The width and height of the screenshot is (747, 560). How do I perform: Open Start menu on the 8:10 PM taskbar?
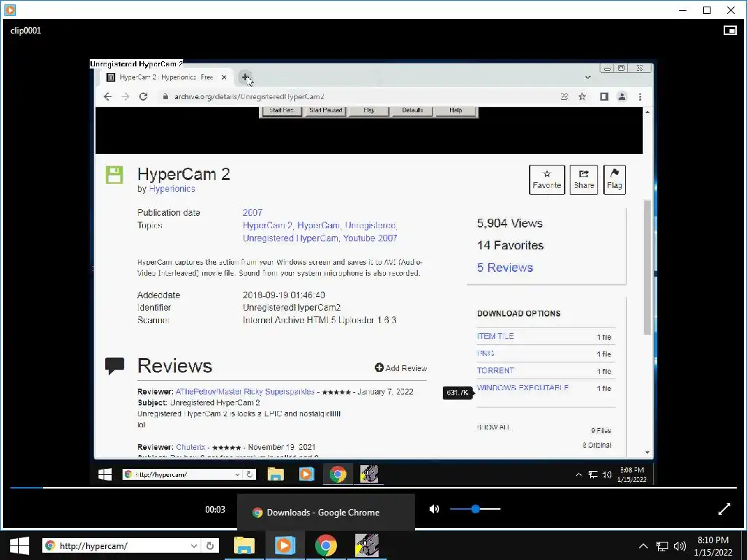[x=20, y=545]
